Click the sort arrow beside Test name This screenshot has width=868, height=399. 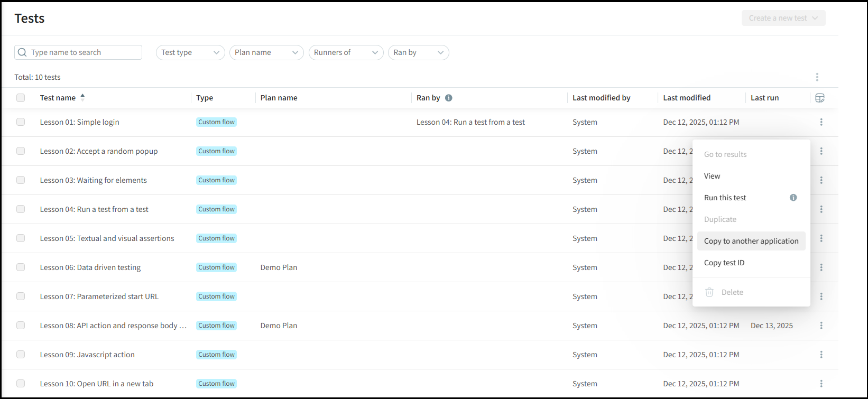click(x=82, y=97)
